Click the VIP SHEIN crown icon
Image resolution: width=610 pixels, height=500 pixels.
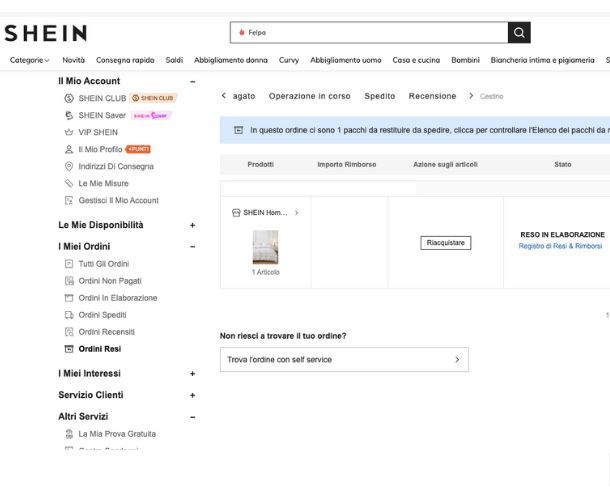click(x=69, y=132)
